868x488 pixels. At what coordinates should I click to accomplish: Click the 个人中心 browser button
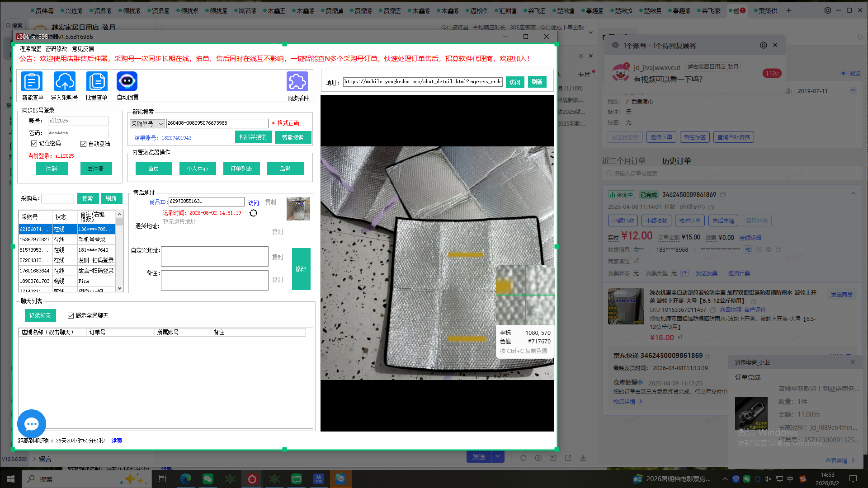(x=198, y=169)
